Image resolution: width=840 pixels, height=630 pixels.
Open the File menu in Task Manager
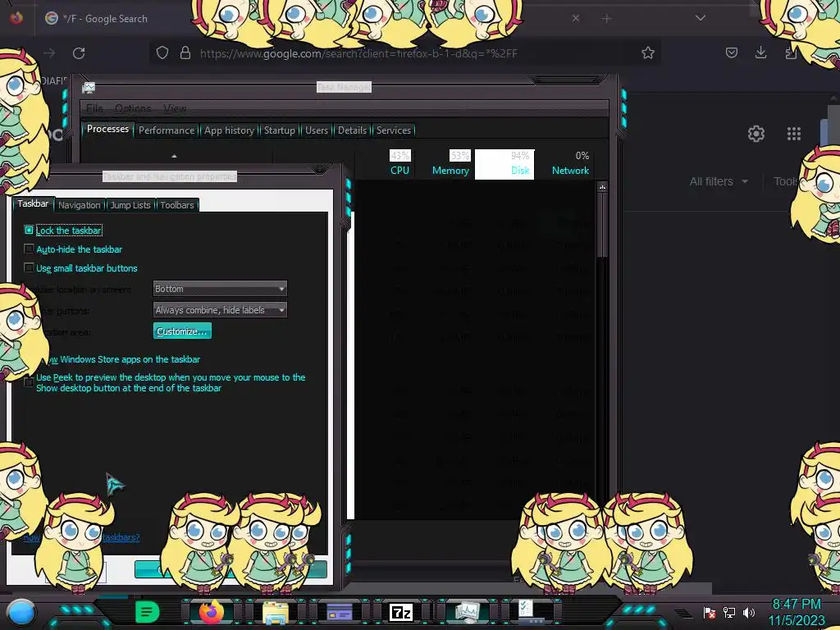pos(94,108)
